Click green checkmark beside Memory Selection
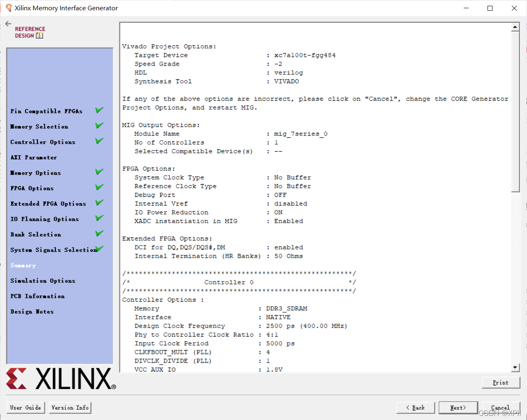 (x=99, y=125)
